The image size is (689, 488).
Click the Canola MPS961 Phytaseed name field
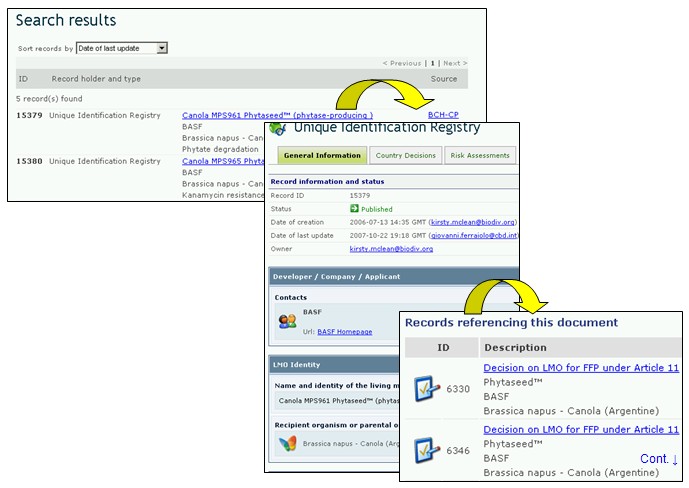pos(337,401)
